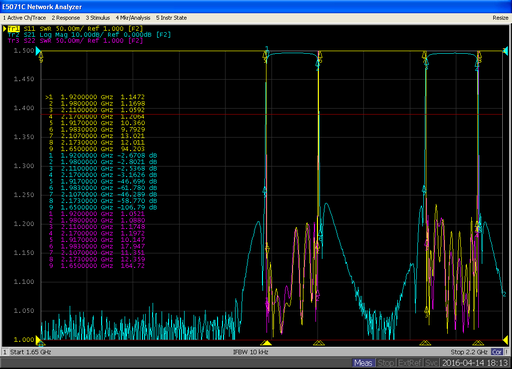Click the 1.000 Y-axis scale label
This screenshot has width=512, height=369.
click(x=24, y=340)
